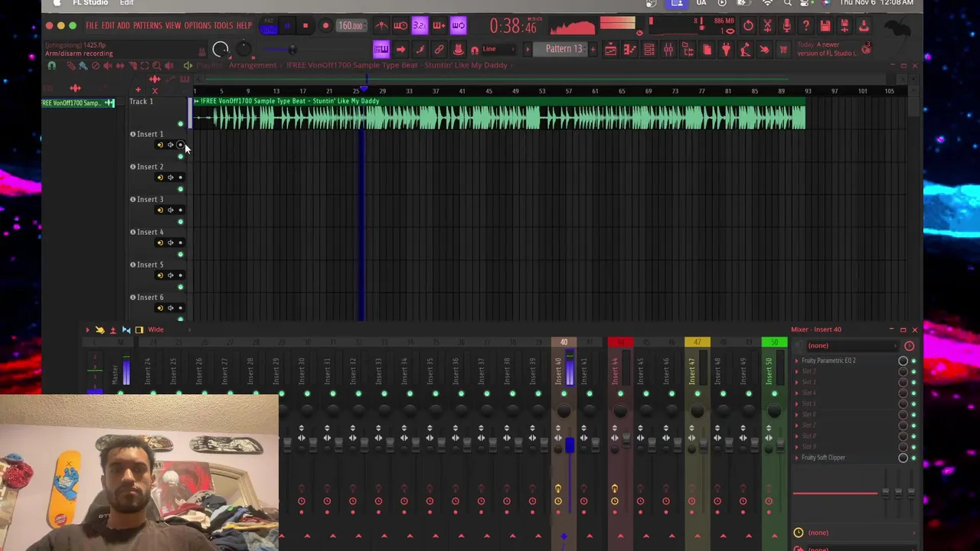The width and height of the screenshot is (980, 551).
Task: Click timeline ruler at bar 41
Action: 462,91
